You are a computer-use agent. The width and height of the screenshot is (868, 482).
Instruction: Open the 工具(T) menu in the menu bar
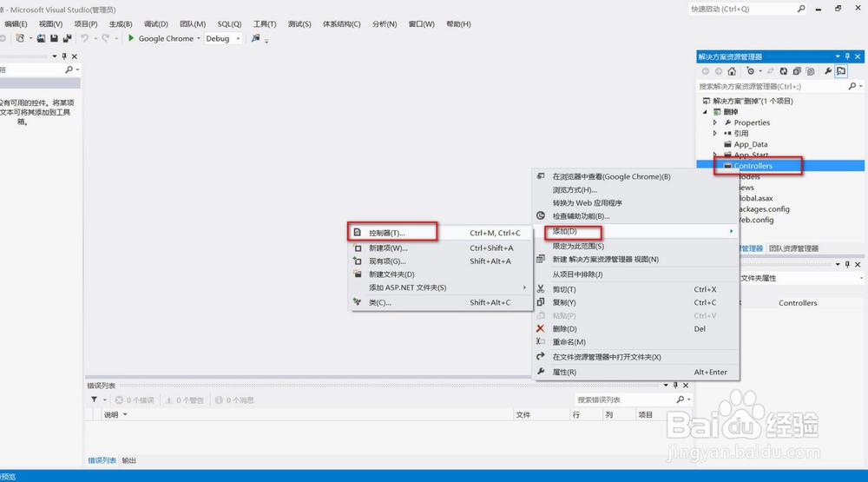pyautogui.click(x=265, y=23)
